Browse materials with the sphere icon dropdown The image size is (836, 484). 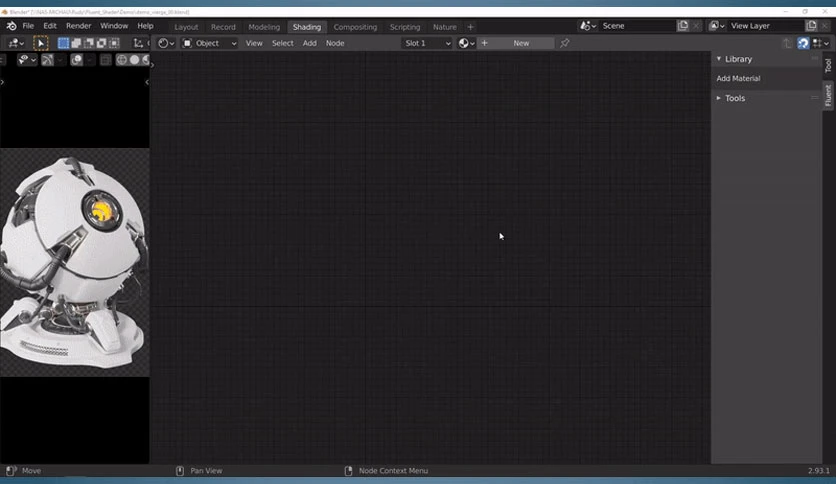[466, 43]
